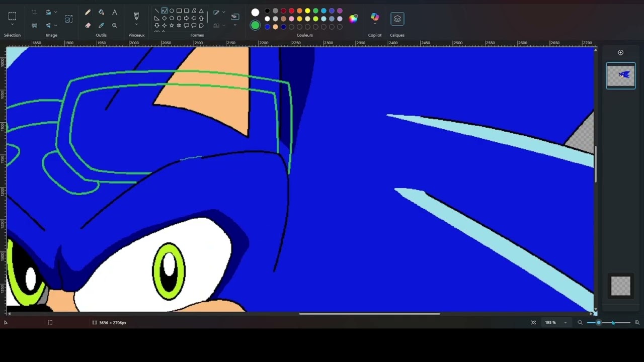This screenshot has width=644, height=362.
Task: Choose the straight line shape
Action: [157, 11]
